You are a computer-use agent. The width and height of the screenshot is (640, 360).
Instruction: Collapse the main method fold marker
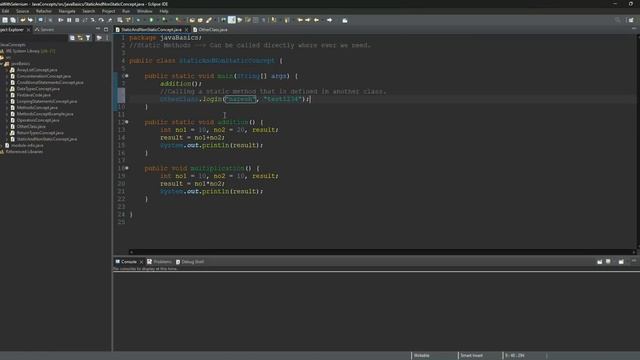(127, 76)
